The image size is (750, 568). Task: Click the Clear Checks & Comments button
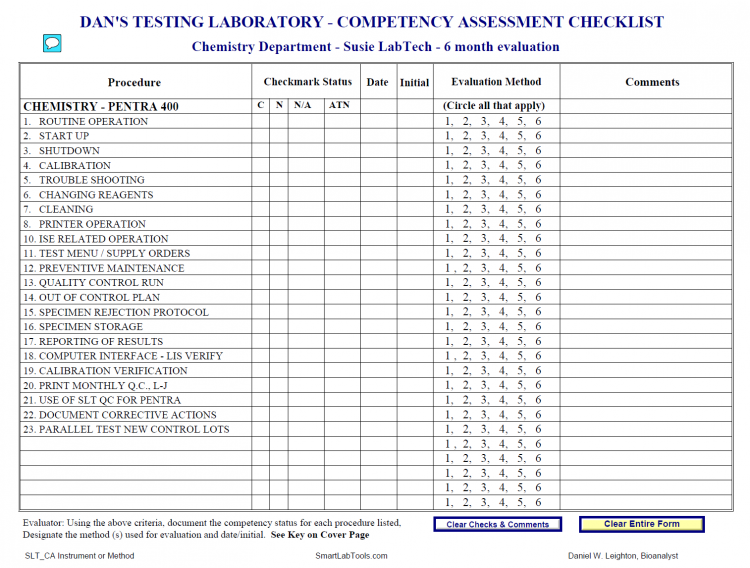[497, 524]
